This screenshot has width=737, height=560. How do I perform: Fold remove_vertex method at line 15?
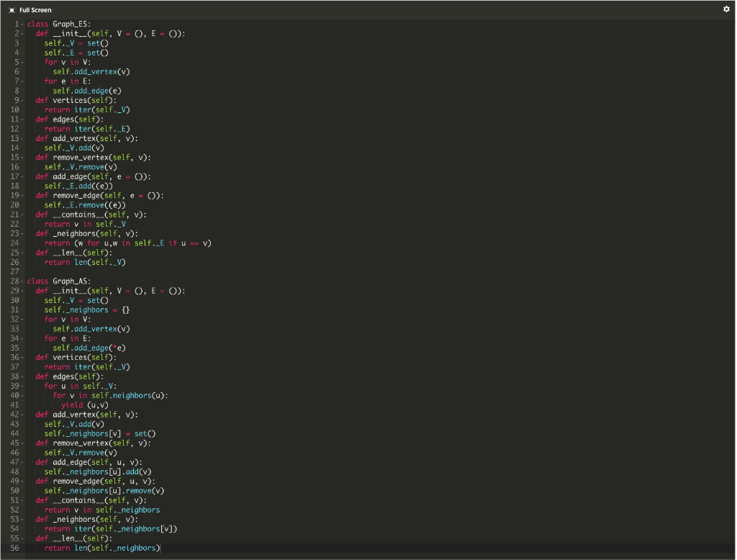[22, 158]
